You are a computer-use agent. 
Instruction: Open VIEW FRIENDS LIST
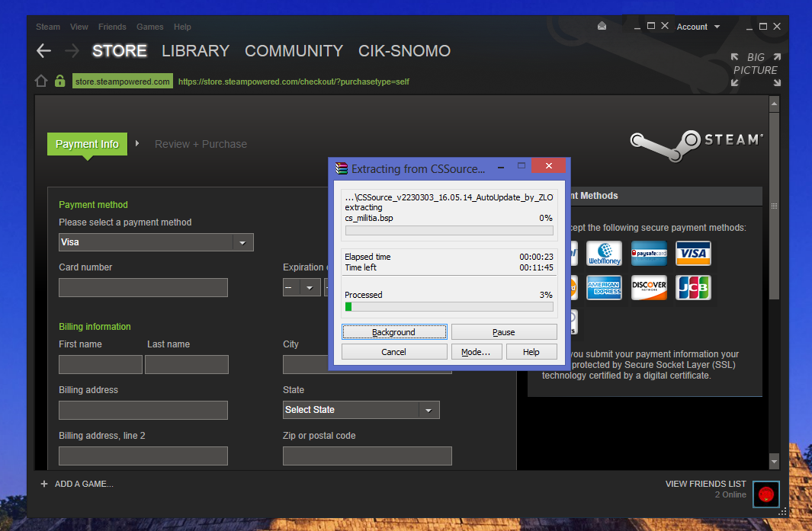[x=705, y=484]
